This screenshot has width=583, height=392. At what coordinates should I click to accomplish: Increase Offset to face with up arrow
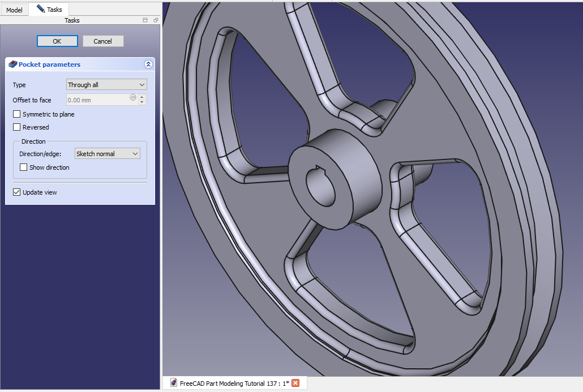point(142,97)
